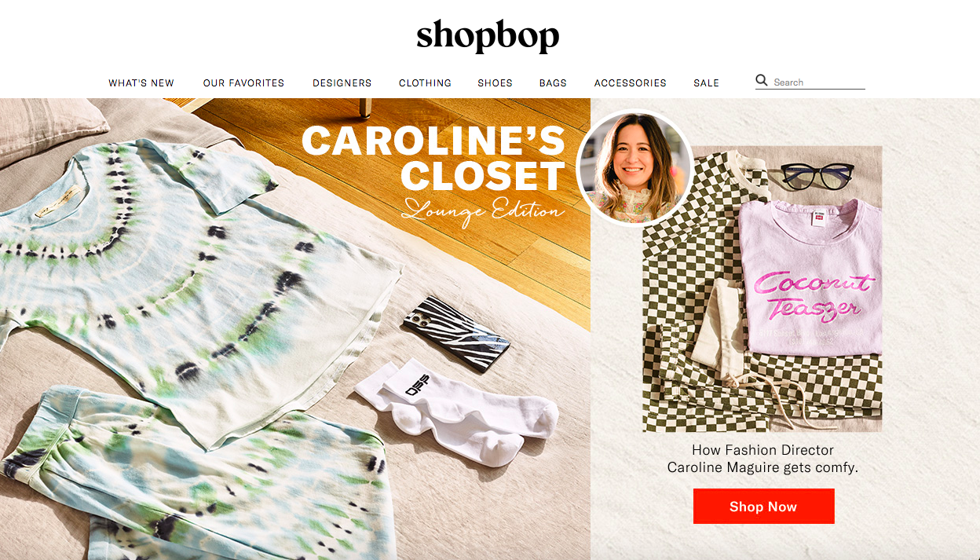Open the Designers menu
Viewport: 980px width, 560px height.
click(342, 82)
